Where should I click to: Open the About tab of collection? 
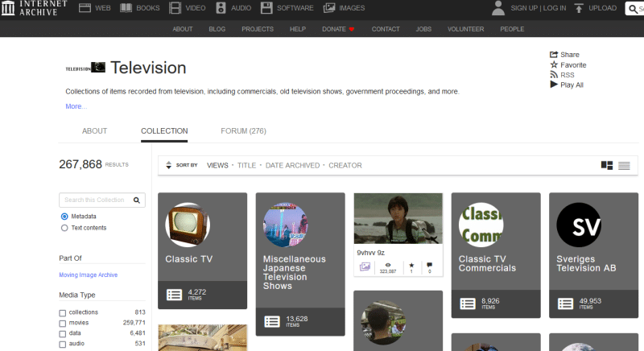click(x=94, y=130)
